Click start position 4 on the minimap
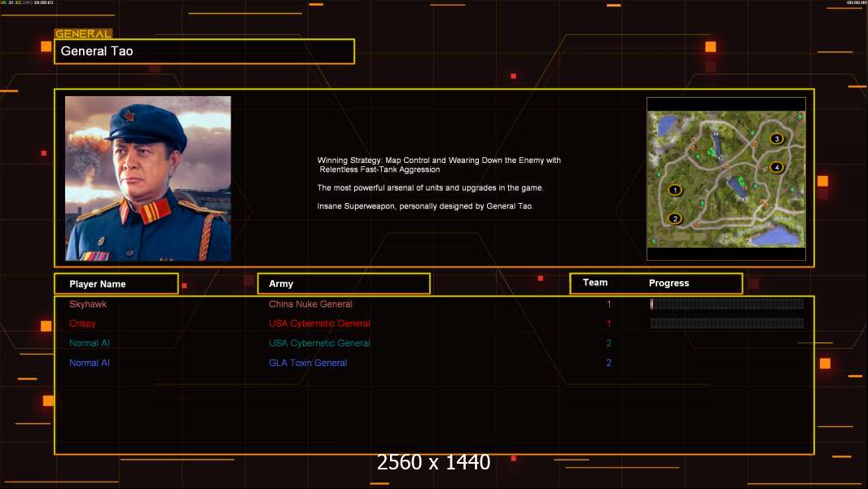 777,167
